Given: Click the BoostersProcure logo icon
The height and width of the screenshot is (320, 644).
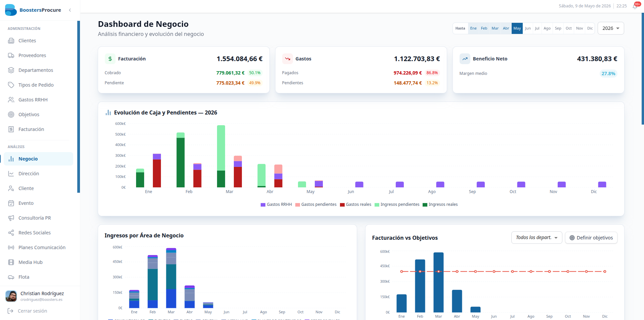Looking at the screenshot, I should tap(11, 10).
